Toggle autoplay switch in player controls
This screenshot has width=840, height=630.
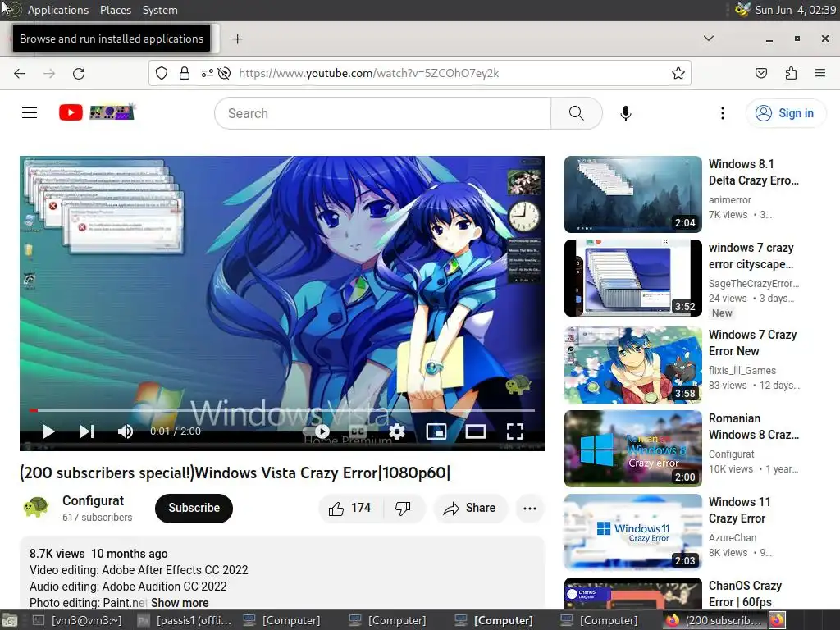(x=316, y=431)
